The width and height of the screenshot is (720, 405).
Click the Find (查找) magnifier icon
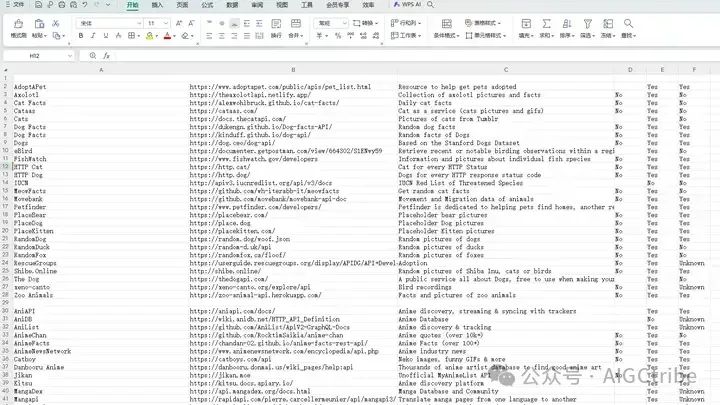pyautogui.click(x=628, y=24)
